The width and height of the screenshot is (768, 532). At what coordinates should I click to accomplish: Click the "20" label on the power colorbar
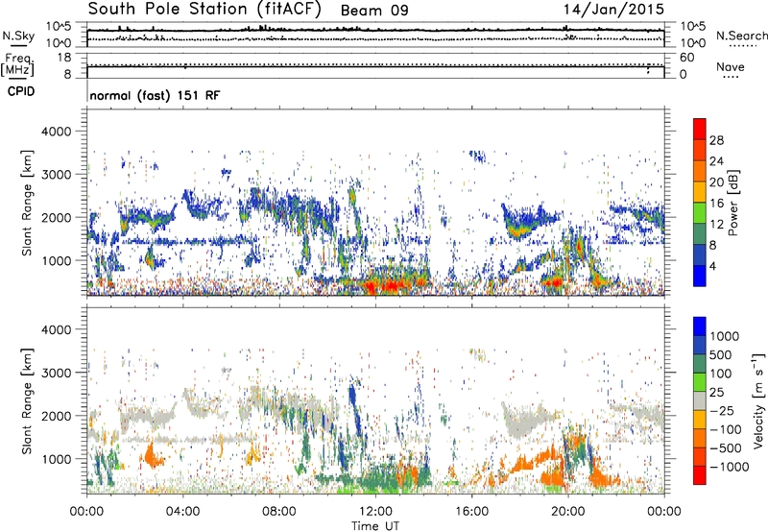coord(716,182)
